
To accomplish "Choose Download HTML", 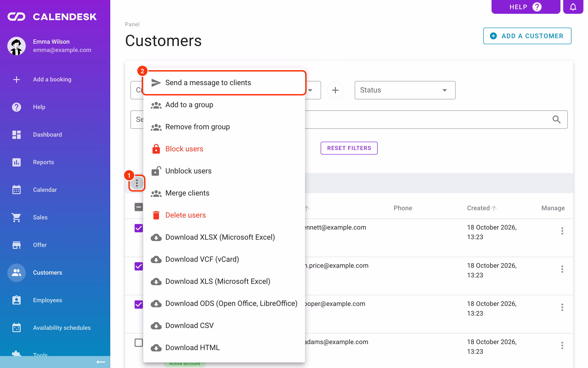I will (x=224, y=348).
